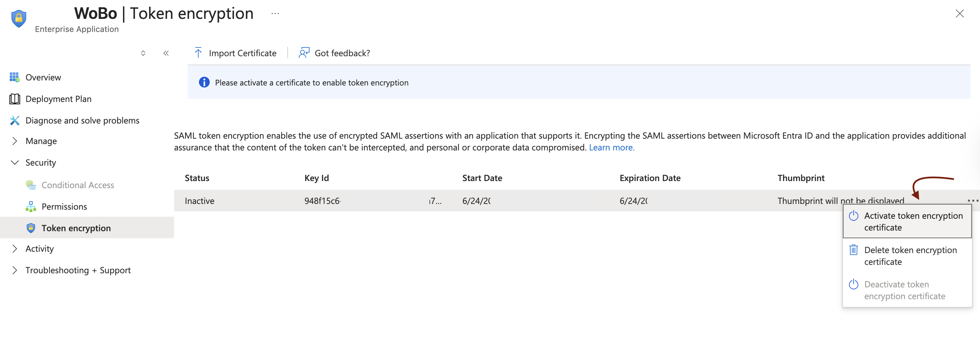Follow the Learn more link
Screen dimensions: 980x352
(x=612, y=147)
